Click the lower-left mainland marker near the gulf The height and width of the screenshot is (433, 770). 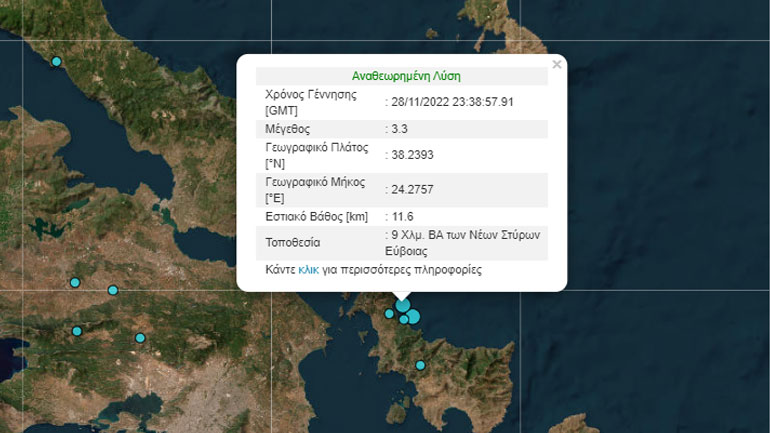pos(77,331)
